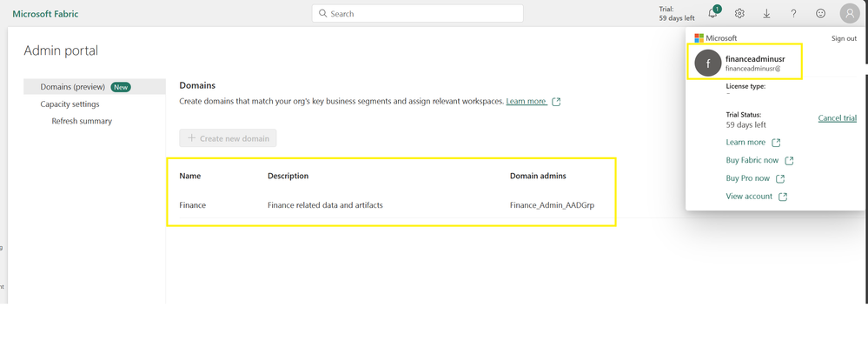Click the Cancel trial link

point(837,118)
